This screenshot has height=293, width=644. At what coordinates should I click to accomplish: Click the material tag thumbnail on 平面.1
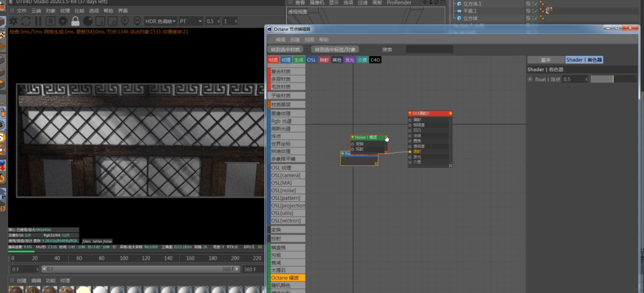pos(548,10)
